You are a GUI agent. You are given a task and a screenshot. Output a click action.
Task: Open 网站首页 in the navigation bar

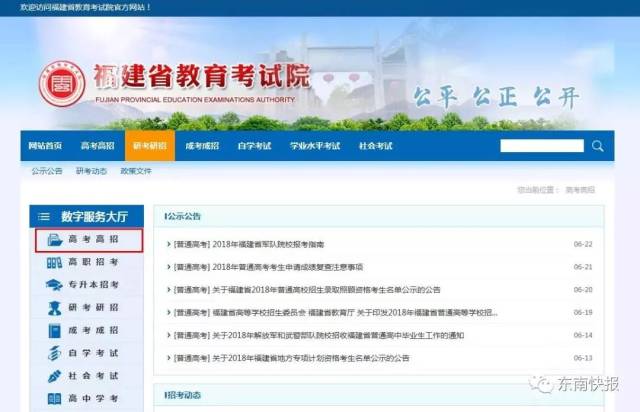click(45, 146)
